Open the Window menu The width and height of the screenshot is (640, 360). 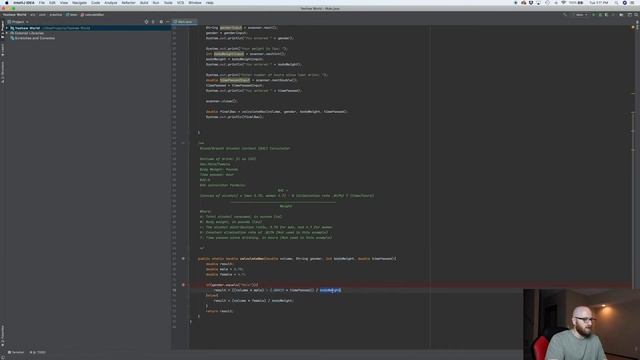tap(195, 2)
